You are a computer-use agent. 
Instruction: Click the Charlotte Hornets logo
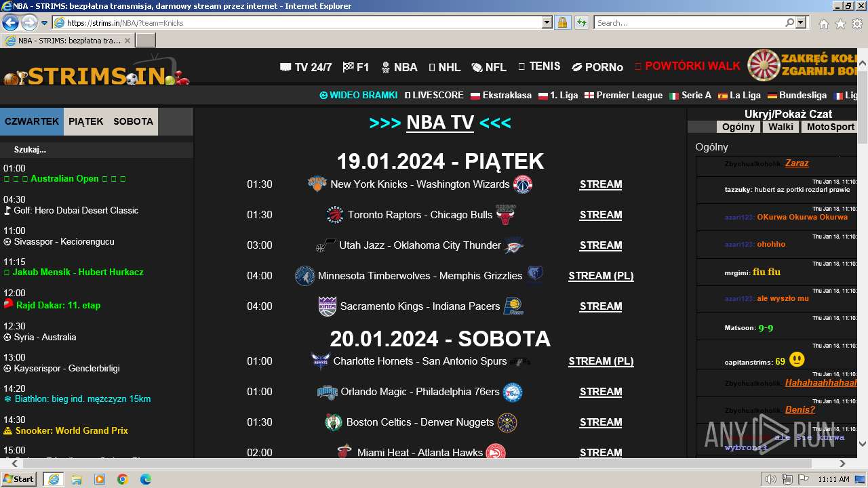(321, 361)
